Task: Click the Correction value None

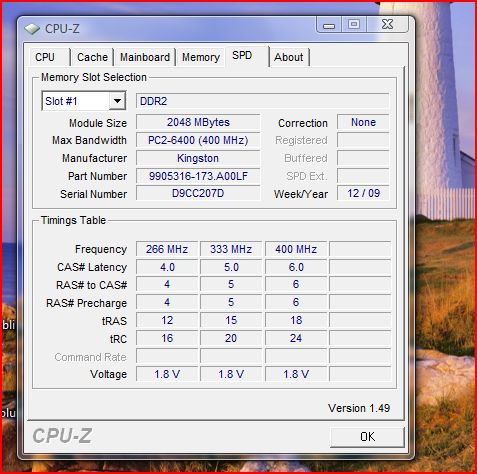Action: pos(363,122)
